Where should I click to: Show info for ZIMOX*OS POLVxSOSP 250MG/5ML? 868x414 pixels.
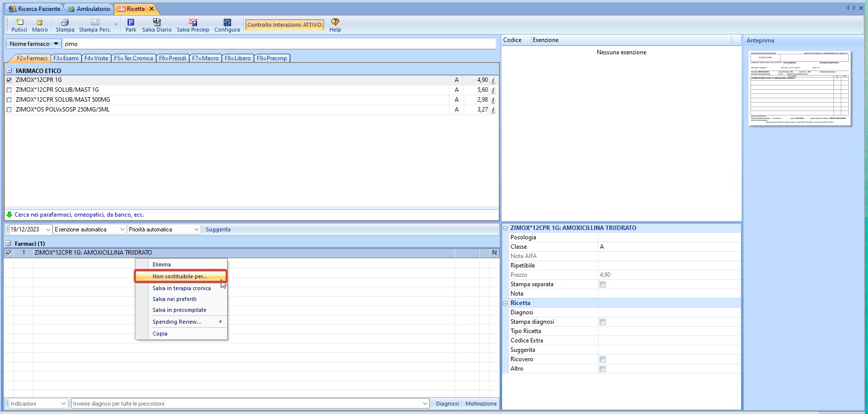pyautogui.click(x=493, y=110)
